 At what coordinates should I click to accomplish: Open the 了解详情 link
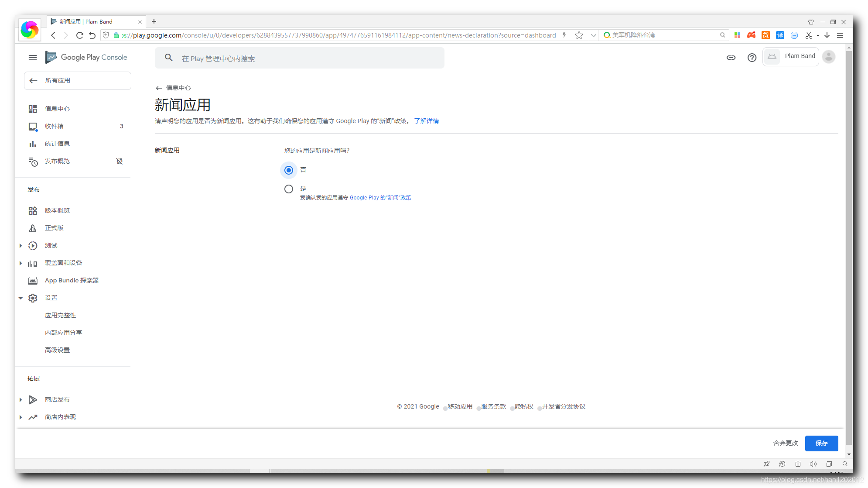coord(426,121)
